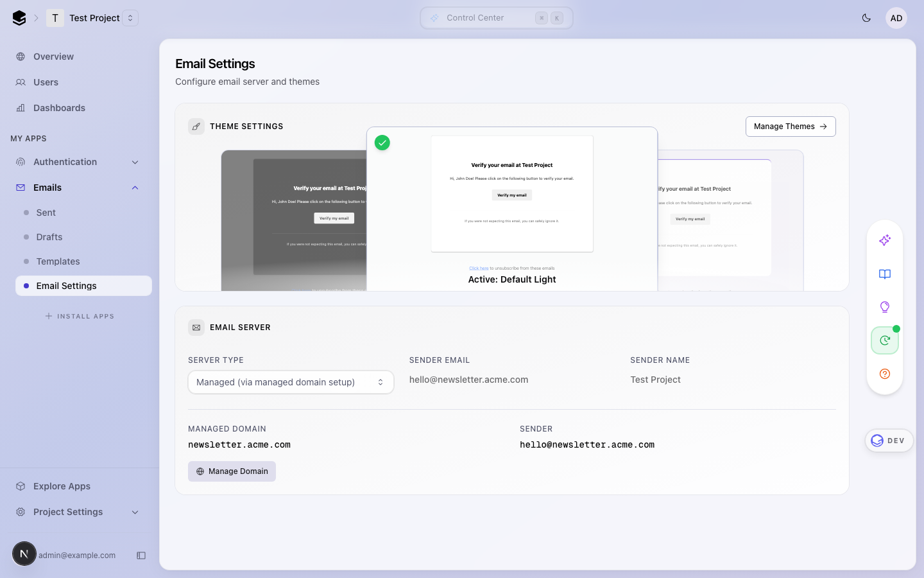Open the Users page
Image resolution: width=924 pixels, height=578 pixels.
click(x=80, y=82)
